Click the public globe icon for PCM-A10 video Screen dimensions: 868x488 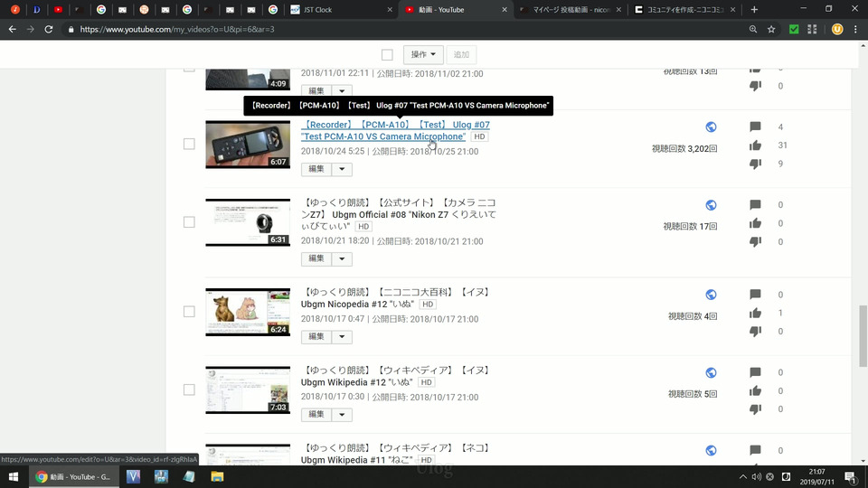pyautogui.click(x=711, y=127)
